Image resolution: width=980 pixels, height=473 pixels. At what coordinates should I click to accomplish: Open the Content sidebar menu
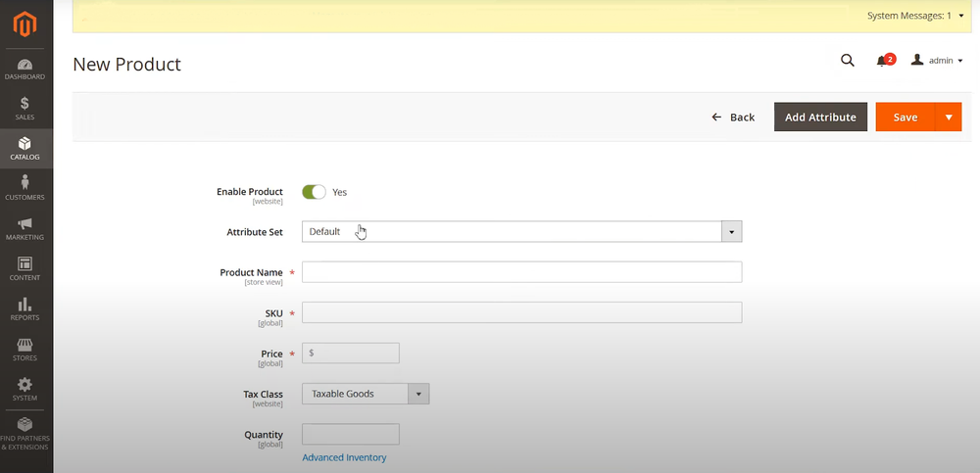pyautogui.click(x=25, y=269)
